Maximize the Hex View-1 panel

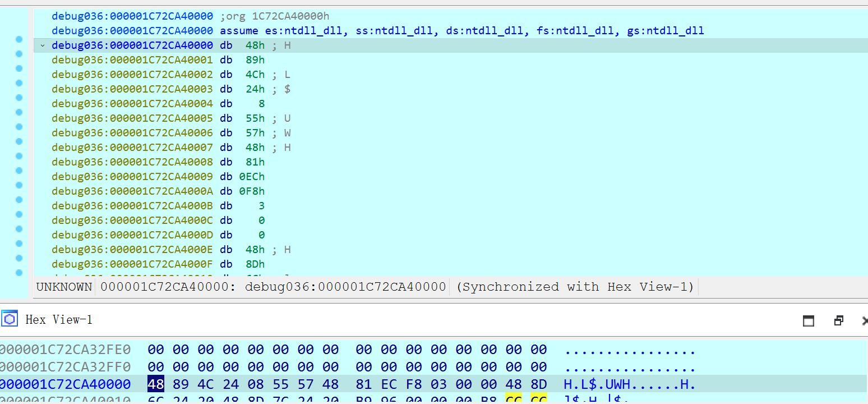[809, 320]
